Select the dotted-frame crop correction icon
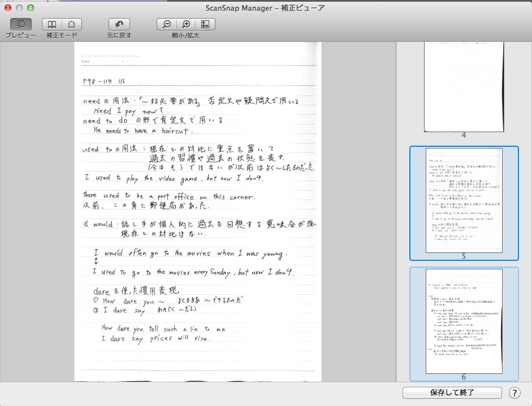 [x=72, y=24]
